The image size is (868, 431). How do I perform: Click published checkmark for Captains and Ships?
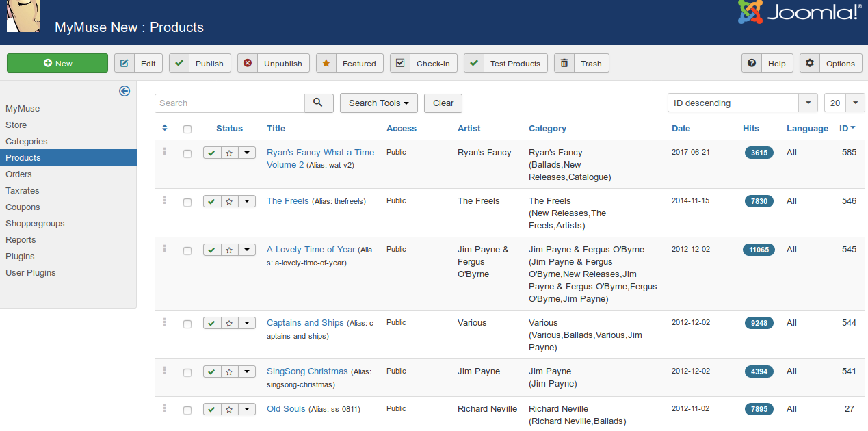coord(212,323)
